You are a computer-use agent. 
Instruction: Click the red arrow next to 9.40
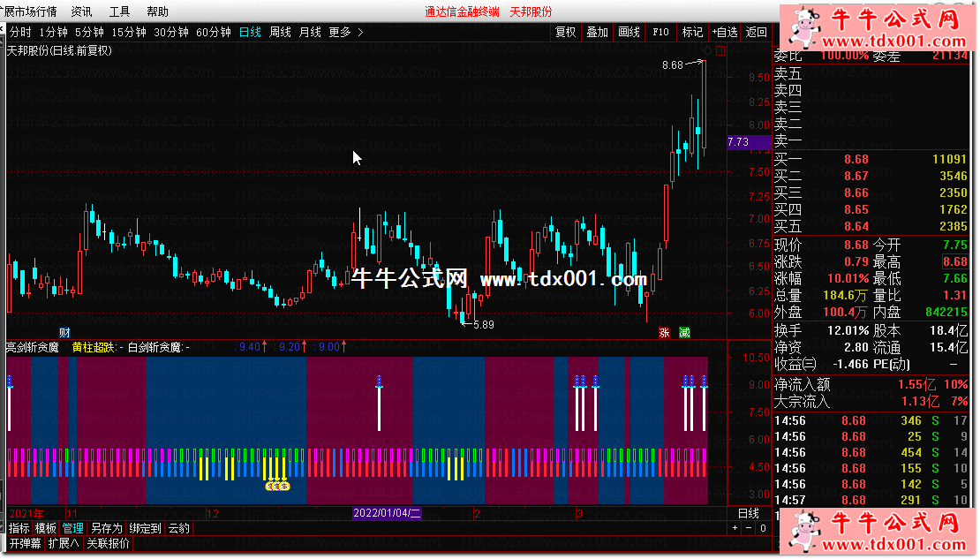[264, 346]
